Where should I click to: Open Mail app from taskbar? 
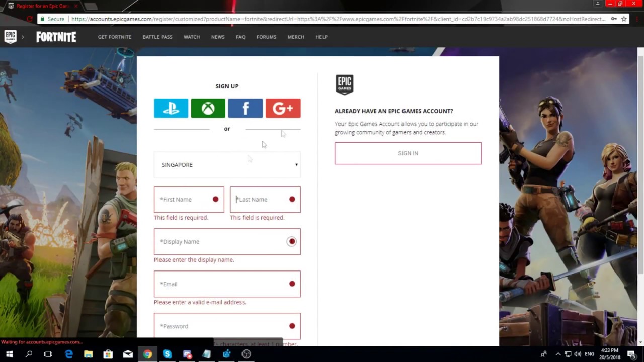(x=128, y=354)
